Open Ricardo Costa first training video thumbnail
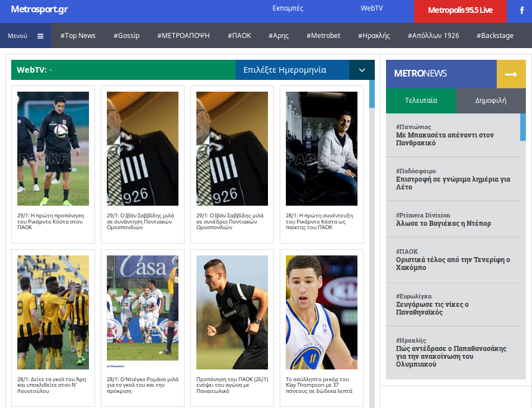This screenshot has width=532, height=408. (x=53, y=149)
